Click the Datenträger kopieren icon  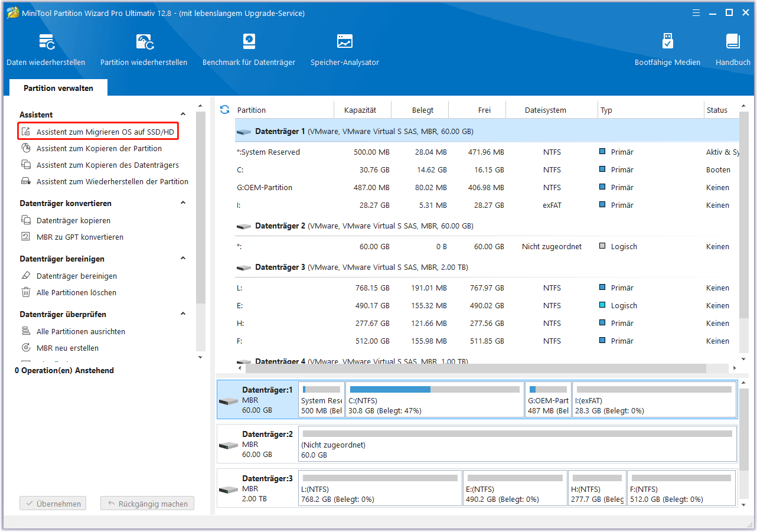[x=26, y=220]
